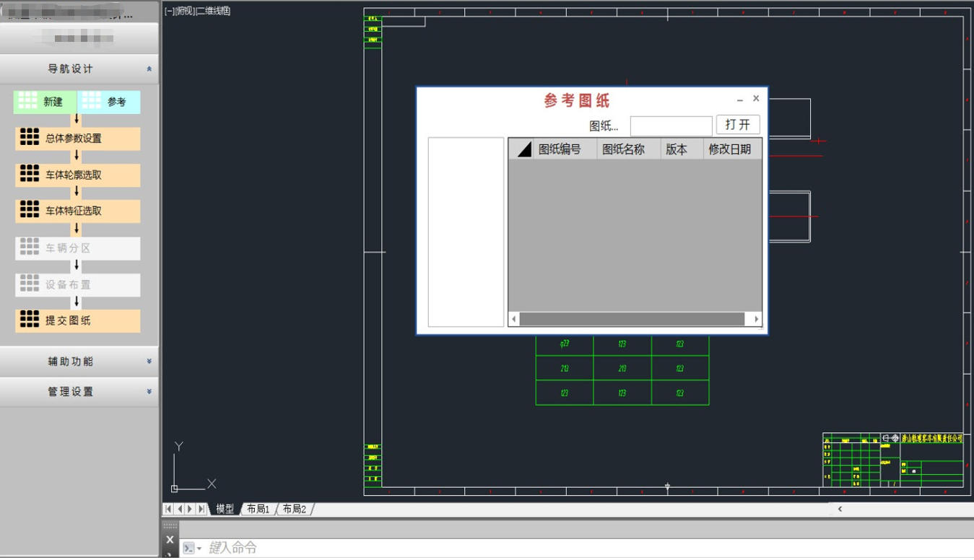Image resolution: width=974 pixels, height=560 pixels.
Task: Expand the 管理设置 panel
Action: pos(149,391)
